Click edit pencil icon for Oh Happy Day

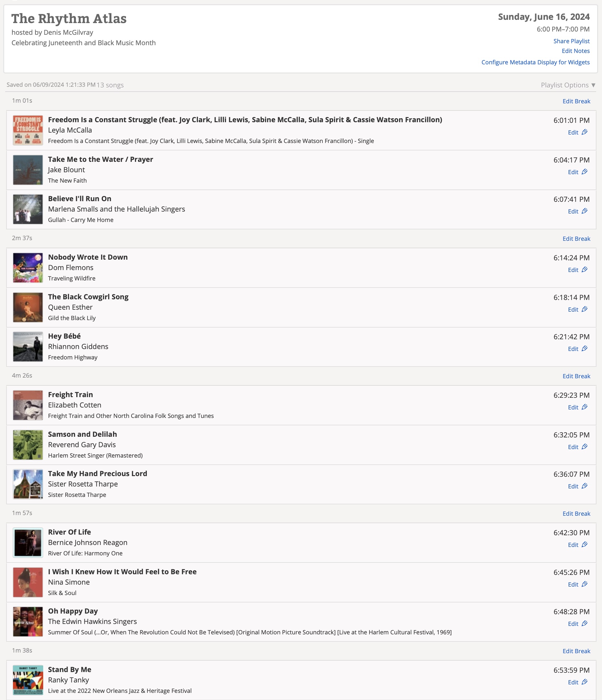click(x=584, y=624)
